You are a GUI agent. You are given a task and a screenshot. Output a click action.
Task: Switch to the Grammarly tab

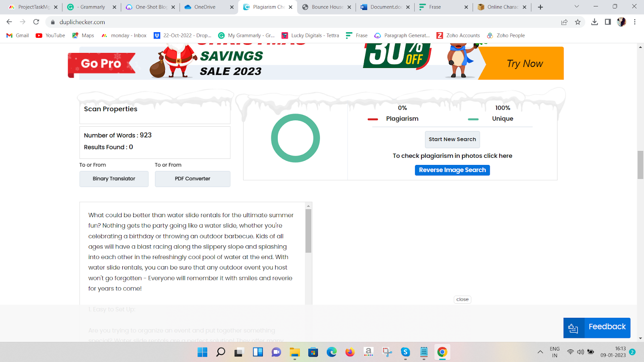[x=92, y=7]
